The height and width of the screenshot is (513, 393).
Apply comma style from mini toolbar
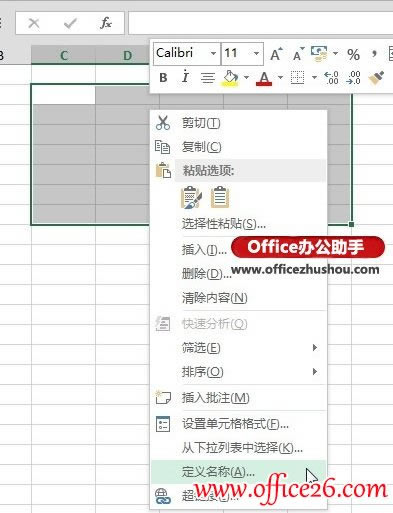pos(374,53)
